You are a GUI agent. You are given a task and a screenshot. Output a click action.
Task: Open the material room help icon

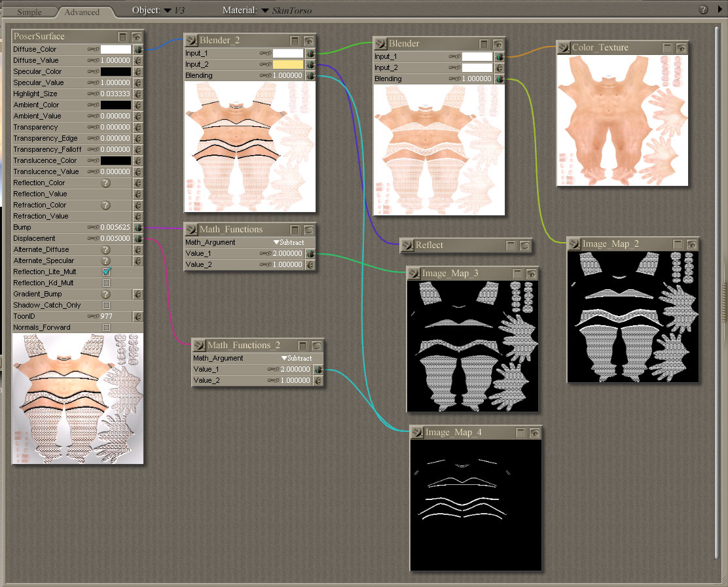pos(703,10)
